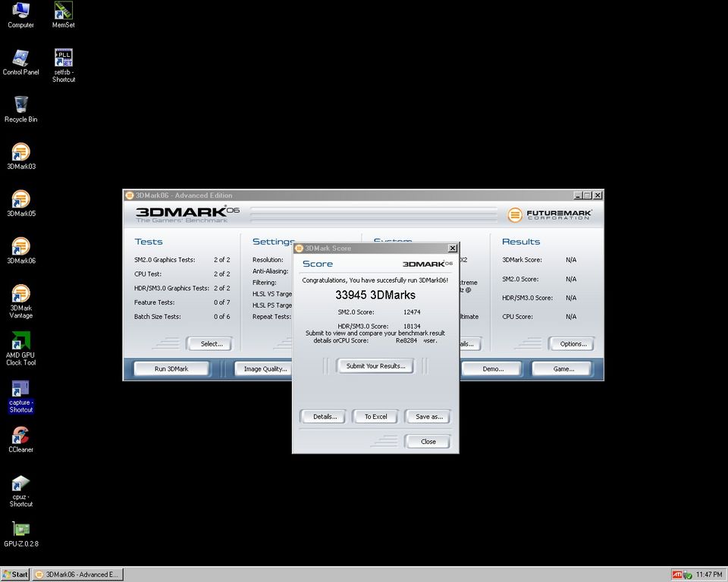
Task: Click the 3DMark06 logo in main window
Action: pyautogui.click(x=187, y=214)
